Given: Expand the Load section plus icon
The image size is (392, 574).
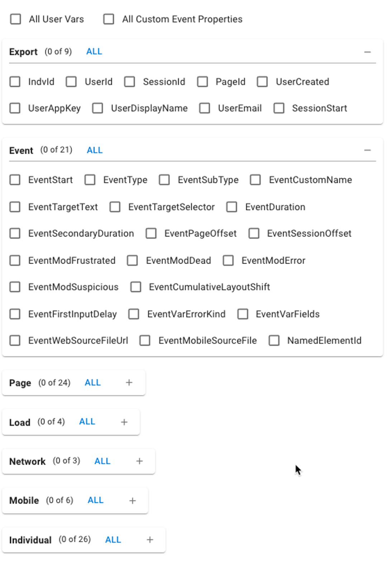Looking at the screenshot, I should (124, 422).
